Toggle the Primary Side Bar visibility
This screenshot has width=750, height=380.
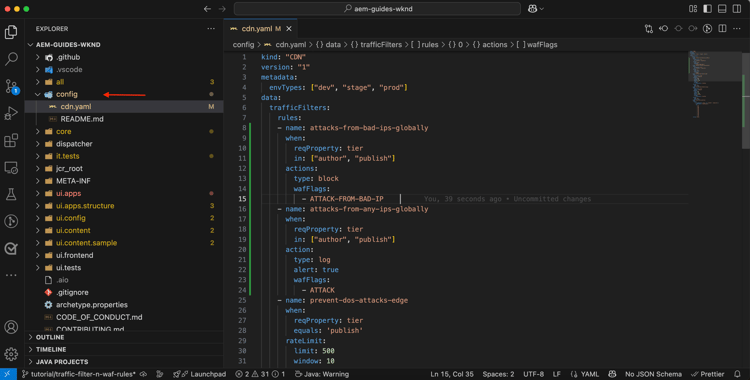point(707,9)
